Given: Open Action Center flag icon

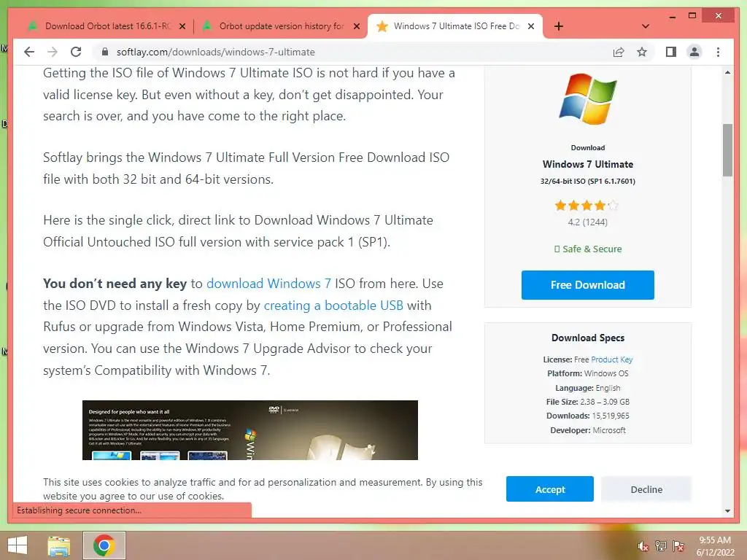Looking at the screenshot, I should coord(678,545).
